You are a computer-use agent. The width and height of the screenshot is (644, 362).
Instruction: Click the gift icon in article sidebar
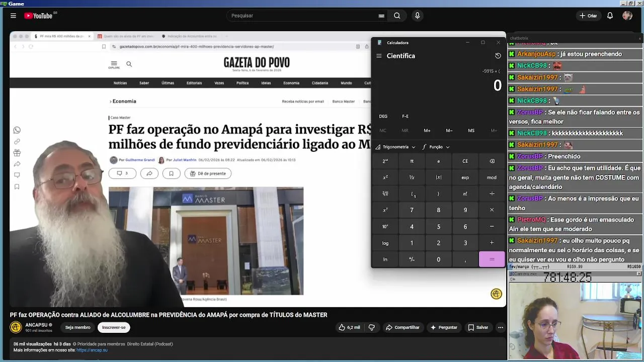(17, 153)
